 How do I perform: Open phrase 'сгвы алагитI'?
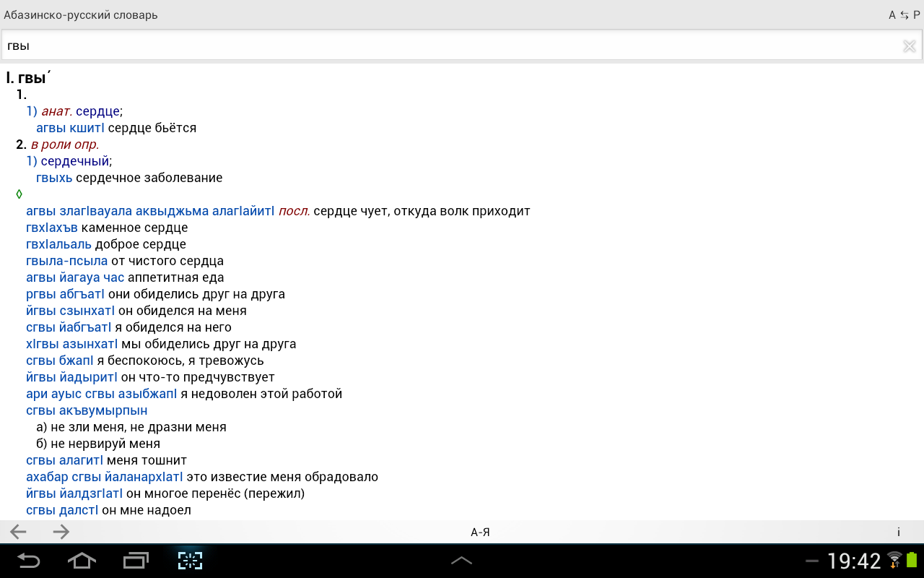coord(65,460)
